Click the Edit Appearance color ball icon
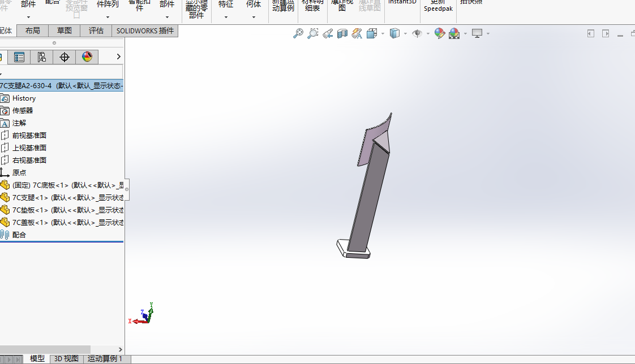This screenshot has width=635, height=364. pos(439,33)
